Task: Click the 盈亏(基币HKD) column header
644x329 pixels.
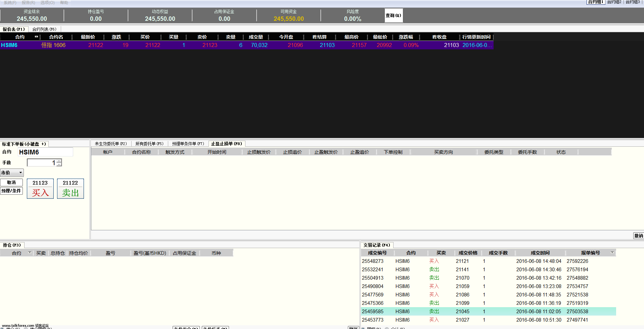Action: coord(150,253)
